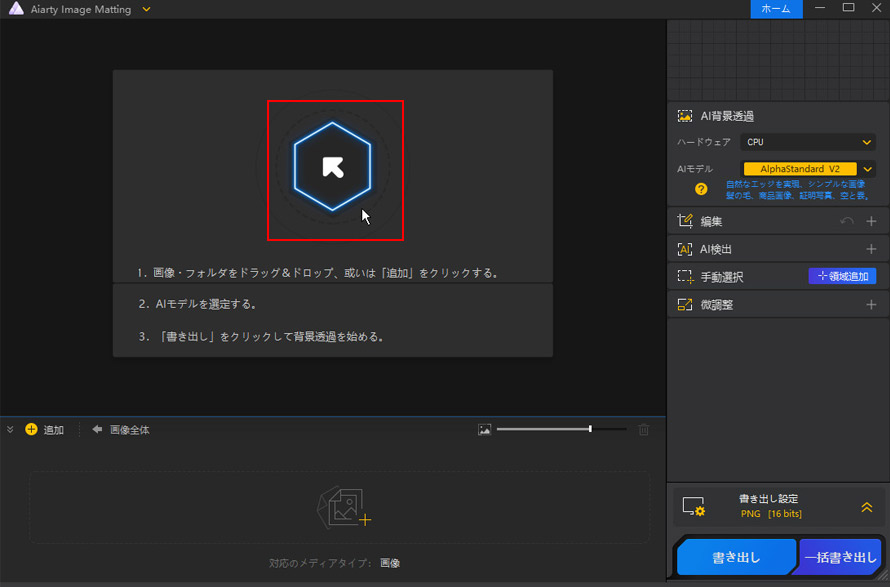Select the 編集 pen tool icon

tap(683, 220)
